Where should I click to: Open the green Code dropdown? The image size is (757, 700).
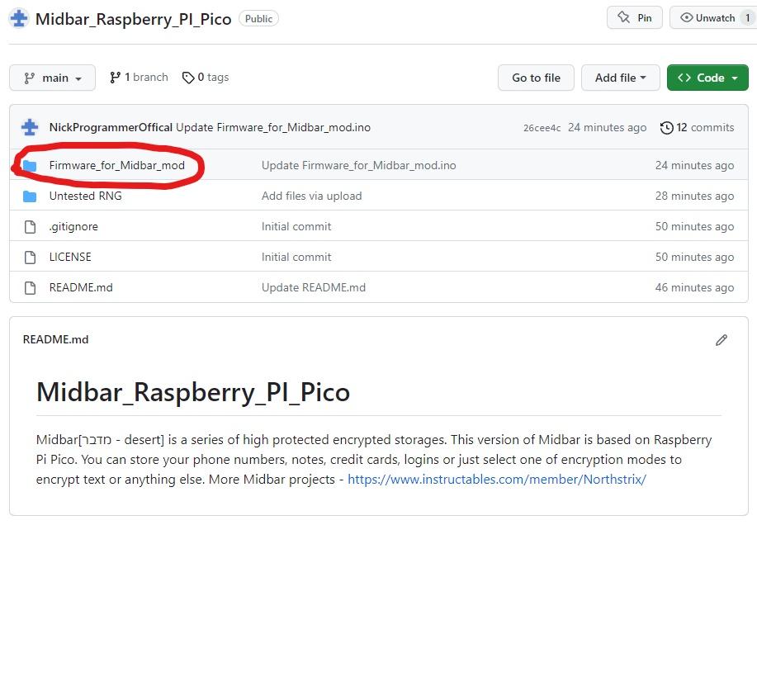tap(707, 78)
